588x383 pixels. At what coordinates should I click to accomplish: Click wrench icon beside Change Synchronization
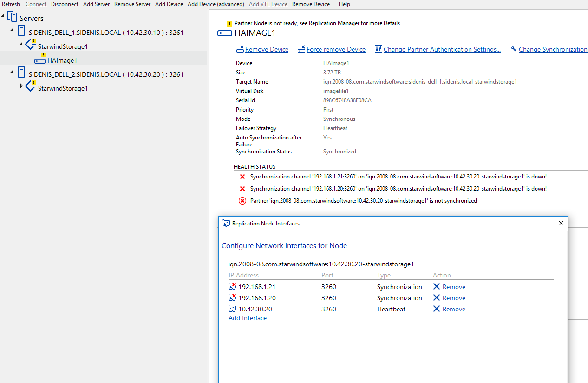pyautogui.click(x=514, y=49)
